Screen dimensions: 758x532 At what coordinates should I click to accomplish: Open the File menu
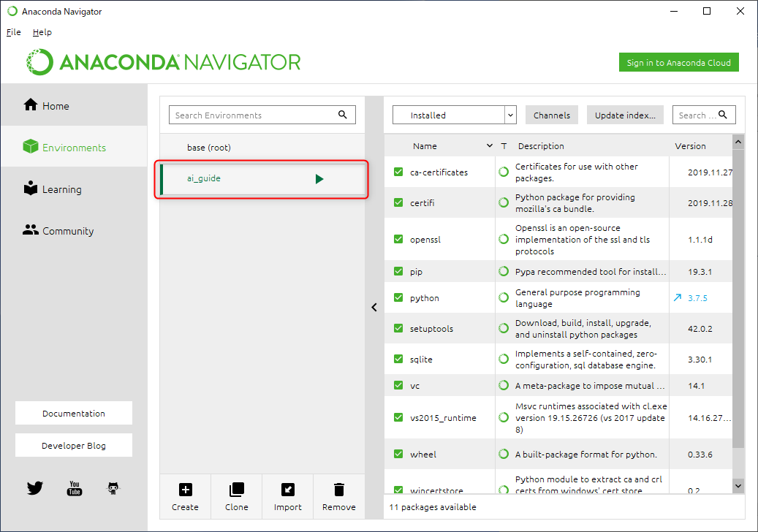point(13,32)
